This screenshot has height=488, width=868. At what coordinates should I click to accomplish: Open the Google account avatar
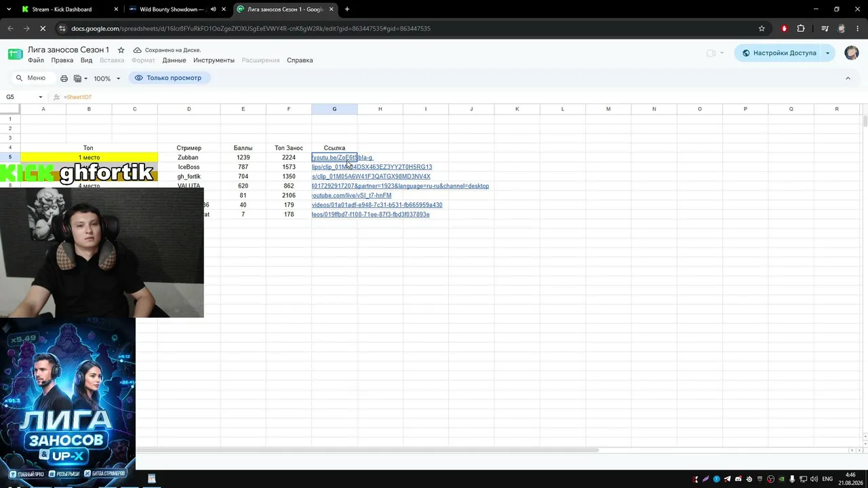click(852, 53)
